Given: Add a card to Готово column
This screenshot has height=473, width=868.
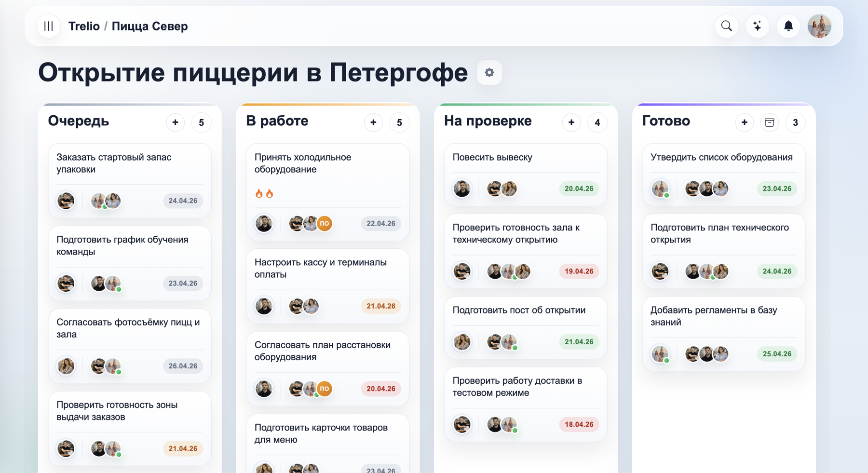Looking at the screenshot, I should (744, 122).
